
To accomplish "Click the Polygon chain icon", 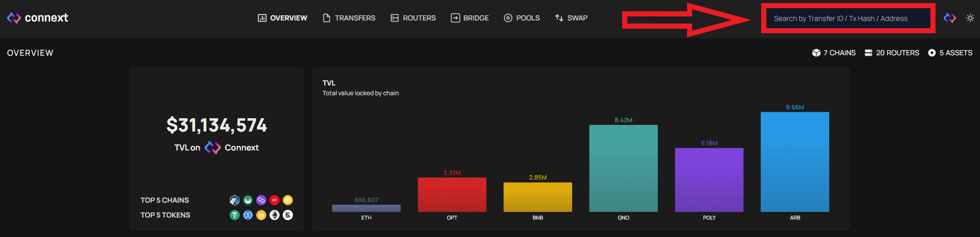I will (x=261, y=200).
